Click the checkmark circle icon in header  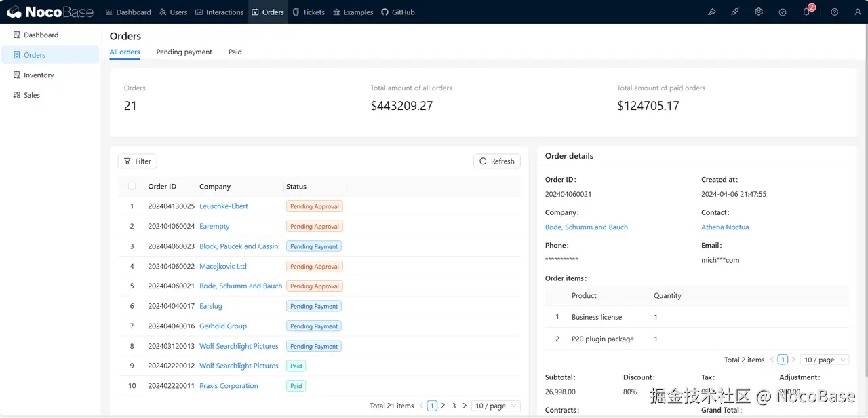tap(783, 12)
